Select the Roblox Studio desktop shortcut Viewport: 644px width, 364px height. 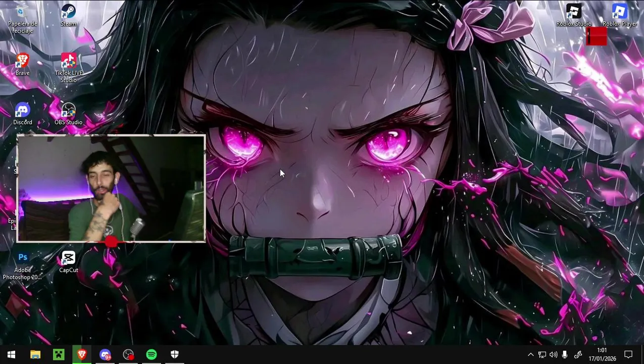point(574,15)
